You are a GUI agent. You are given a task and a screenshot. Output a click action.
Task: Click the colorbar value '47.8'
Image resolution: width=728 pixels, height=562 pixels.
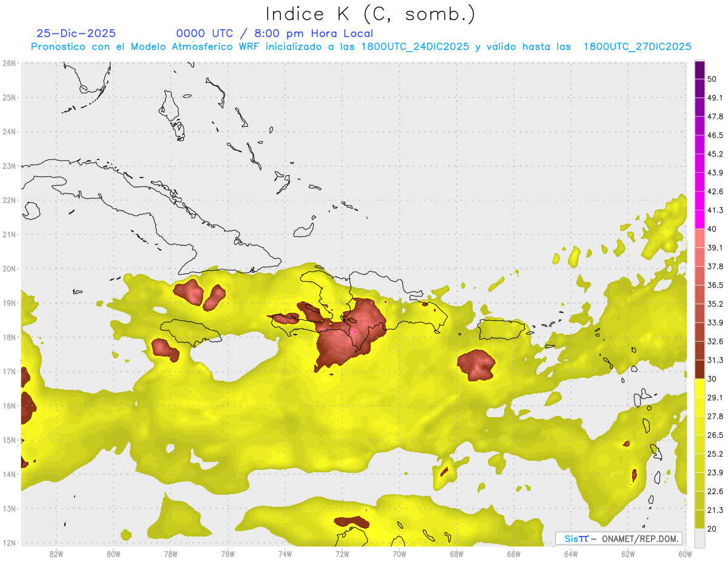(x=715, y=116)
